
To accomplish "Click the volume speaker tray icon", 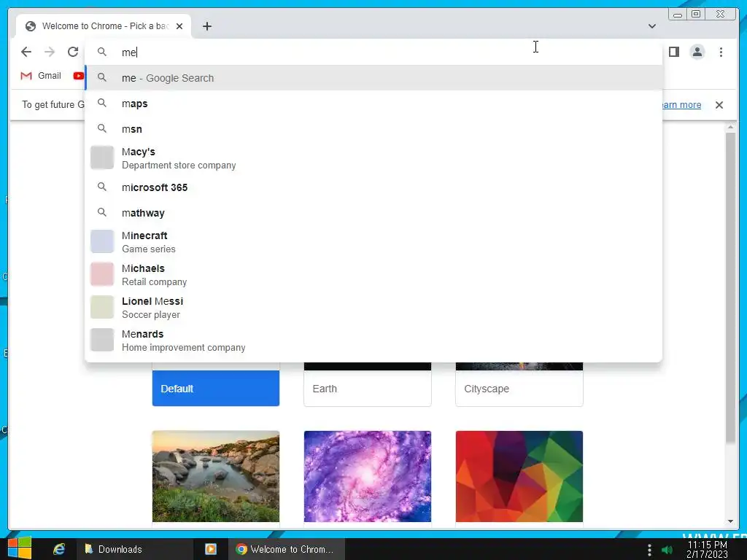I will tap(667, 550).
